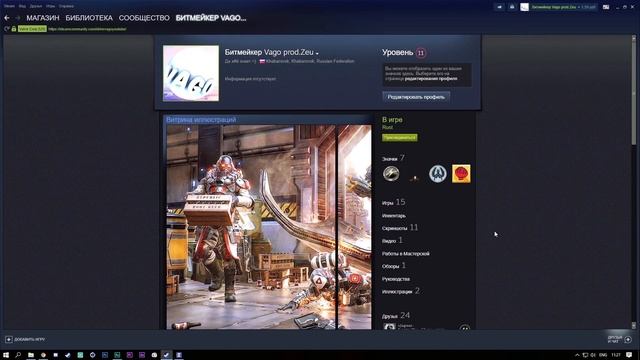Image resolution: width=640 pixels, height=360 pixels.
Task: Open the Видео 1 link
Action: pos(392,240)
